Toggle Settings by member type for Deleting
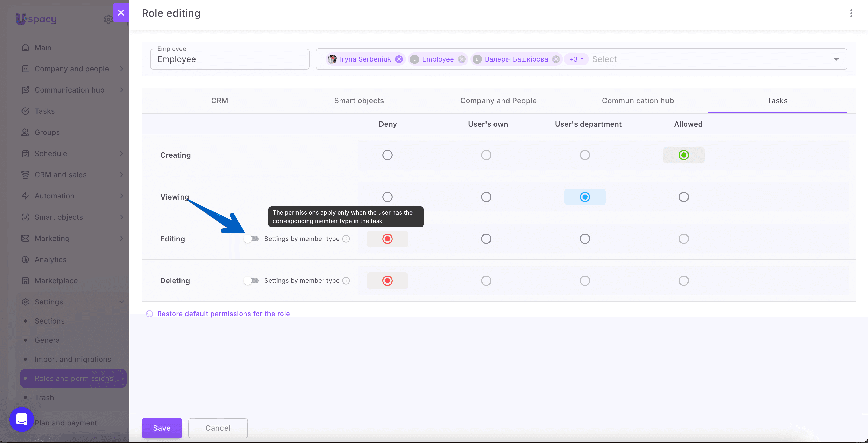Screen dimensions: 868x443 pos(251,281)
